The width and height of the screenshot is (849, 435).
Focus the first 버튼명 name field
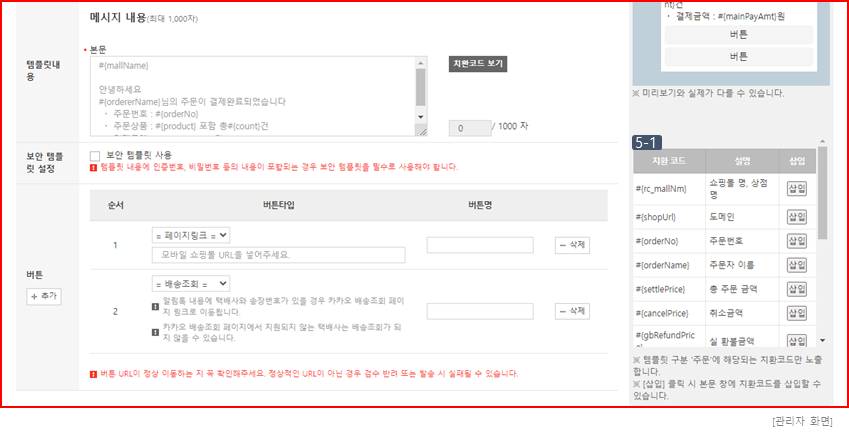point(480,245)
